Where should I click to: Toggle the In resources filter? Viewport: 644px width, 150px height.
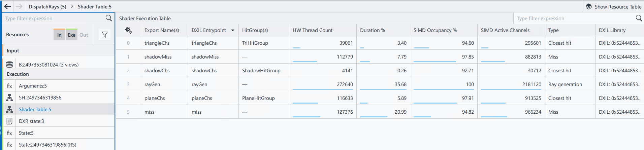pyautogui.click(x=59, y=35)
